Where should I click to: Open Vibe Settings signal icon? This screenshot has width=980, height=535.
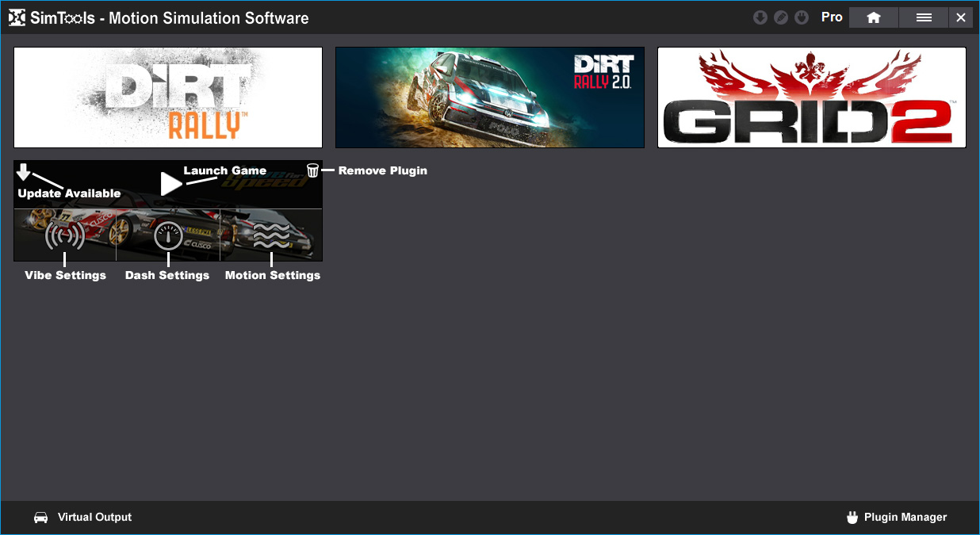coord(65,236)
